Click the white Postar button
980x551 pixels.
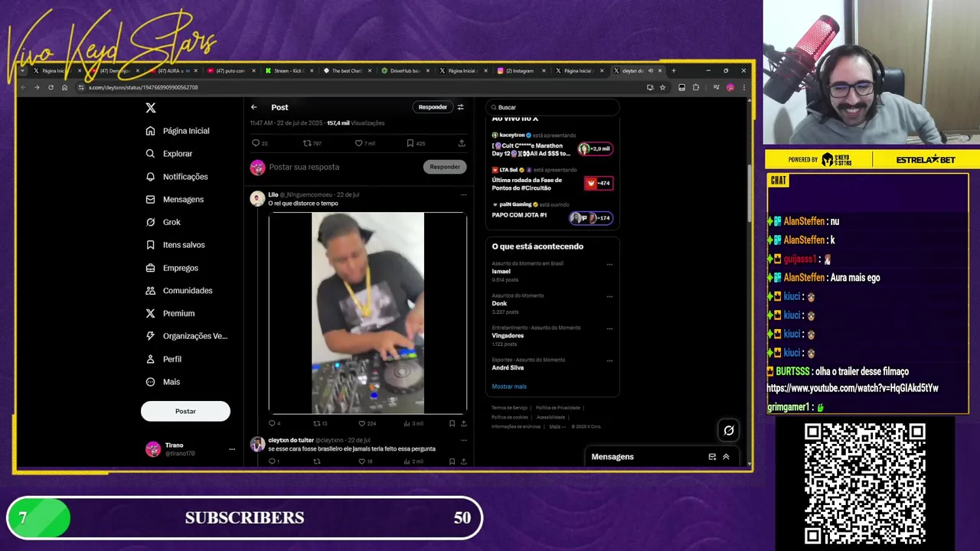185,411
